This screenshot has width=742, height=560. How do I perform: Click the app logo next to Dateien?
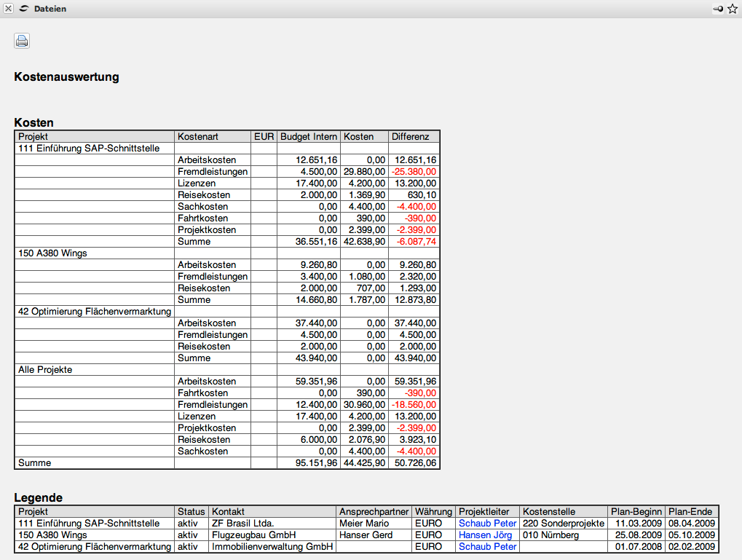[24, 9]
